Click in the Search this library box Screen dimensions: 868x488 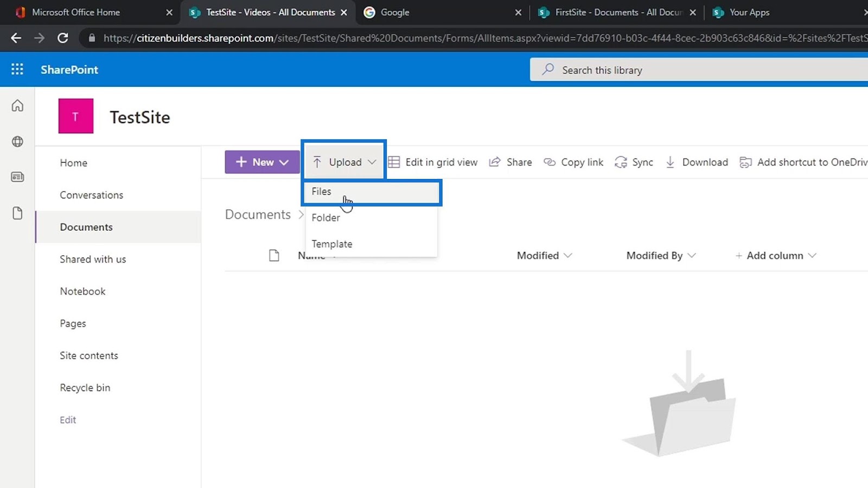[x=699, y=70]
